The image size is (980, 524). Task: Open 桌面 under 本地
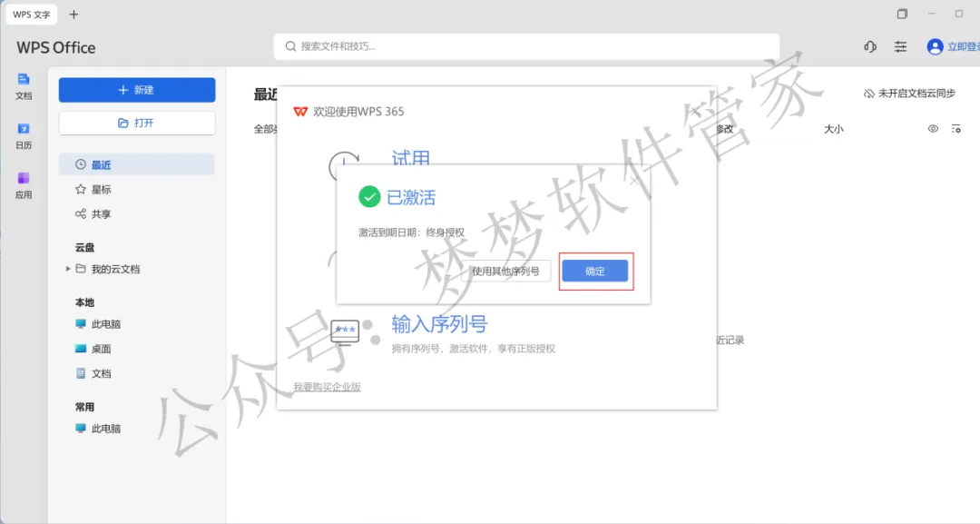point(101,349)
